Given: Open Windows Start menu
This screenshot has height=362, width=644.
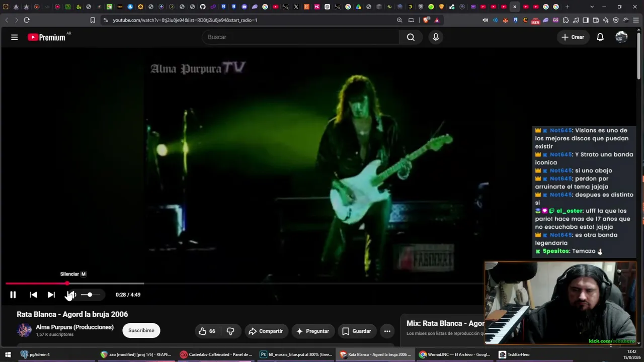Looking at the screenshot, I should 7,354.
